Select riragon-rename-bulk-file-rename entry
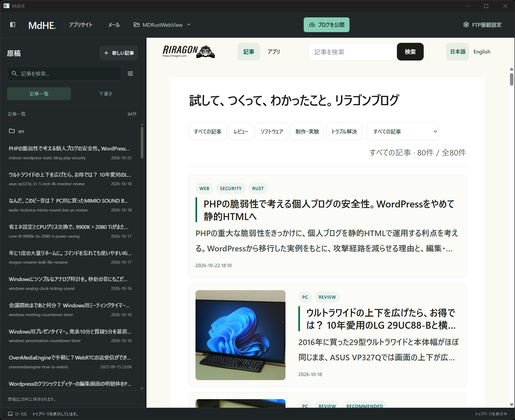The image size is (515, 420). point(70,257)
